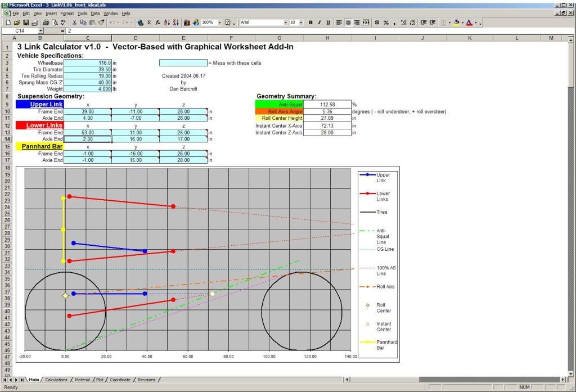Sort descending with the Z-A icon
The image size is (576, 392).
pyautogui.click(x=175, y=22)
